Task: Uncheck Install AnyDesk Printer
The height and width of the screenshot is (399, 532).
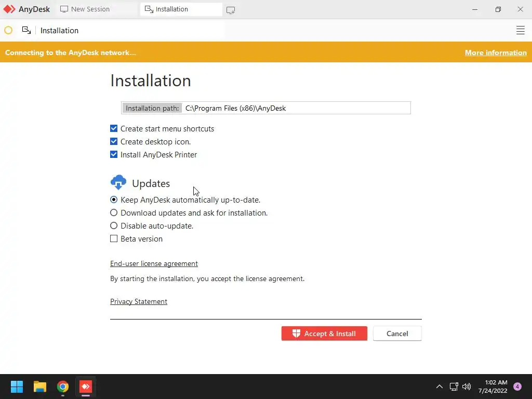Action: (x=114, y=154)
